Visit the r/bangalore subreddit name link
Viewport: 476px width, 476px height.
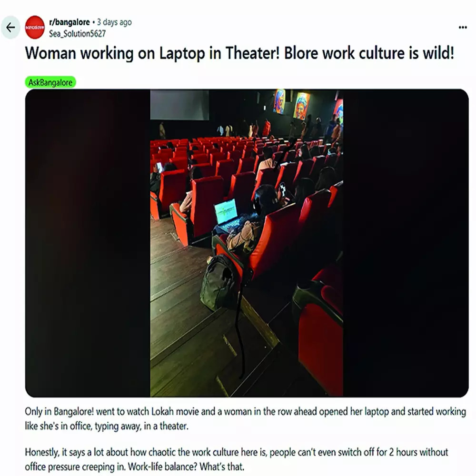(x=69, y=22)
